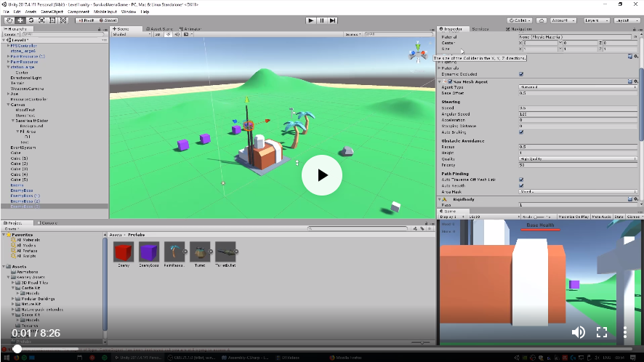The image size is (644, 362).
Task: Switch to the Console tab
Action: click(49, 223)
